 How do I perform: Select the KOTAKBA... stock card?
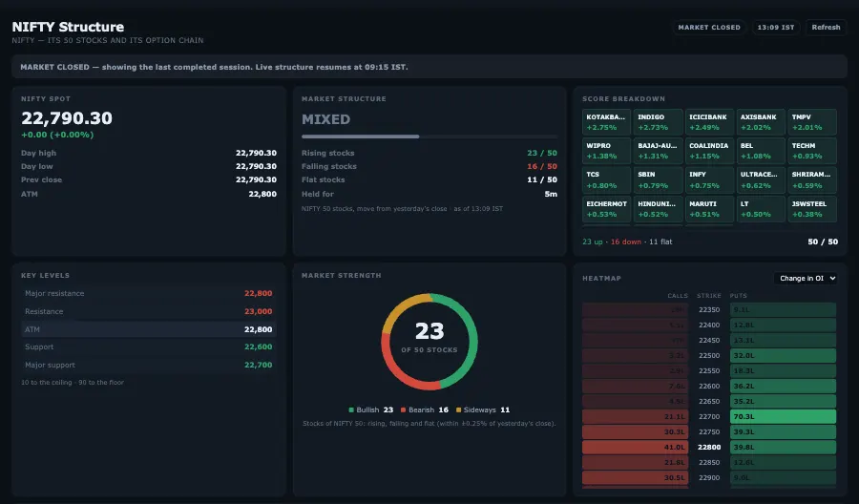point(606,122)
